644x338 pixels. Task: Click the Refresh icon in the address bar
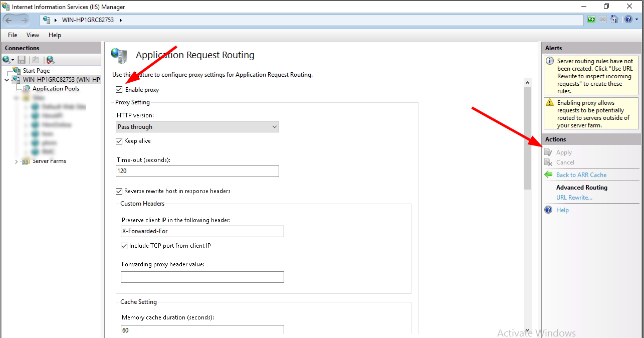591,19
